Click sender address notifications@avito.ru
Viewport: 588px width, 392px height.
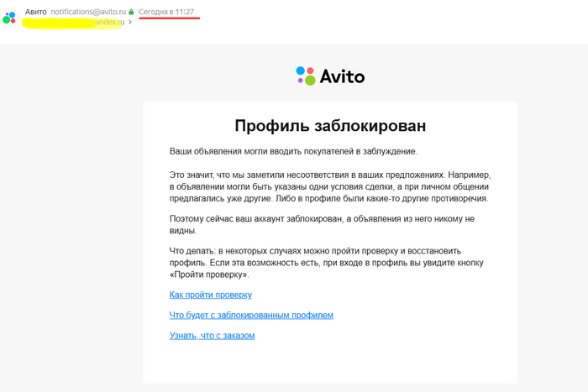coord(88,12)
